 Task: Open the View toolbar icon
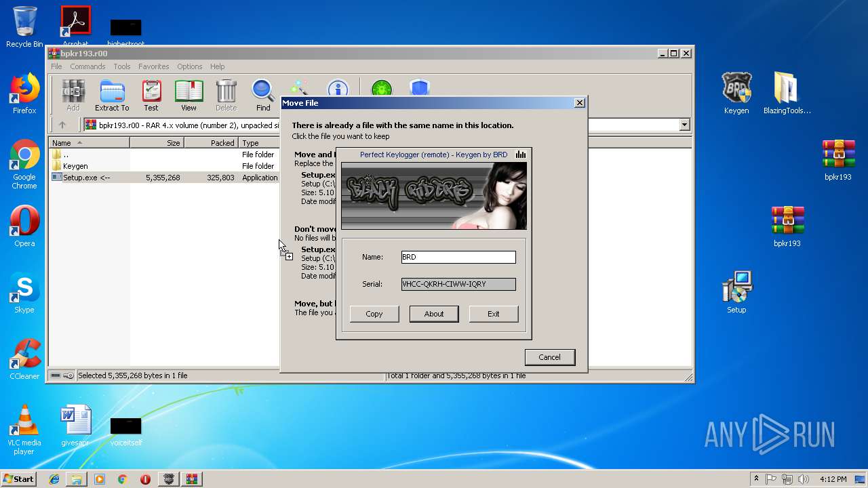click(189, 96)
